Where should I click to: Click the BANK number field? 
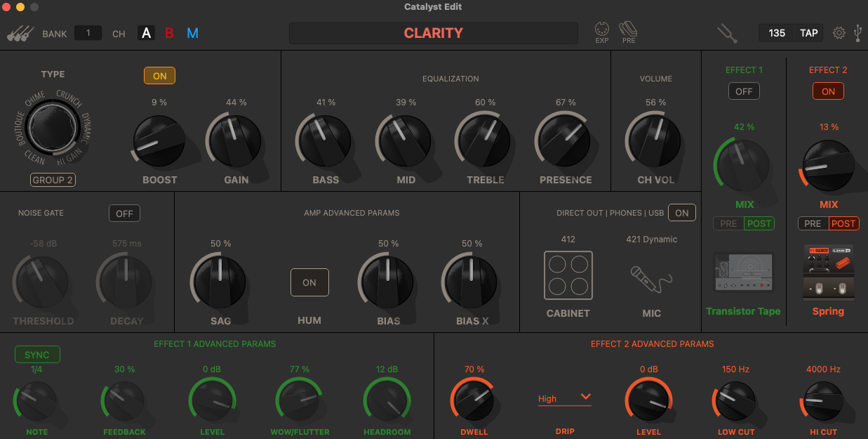click(88, 33)
